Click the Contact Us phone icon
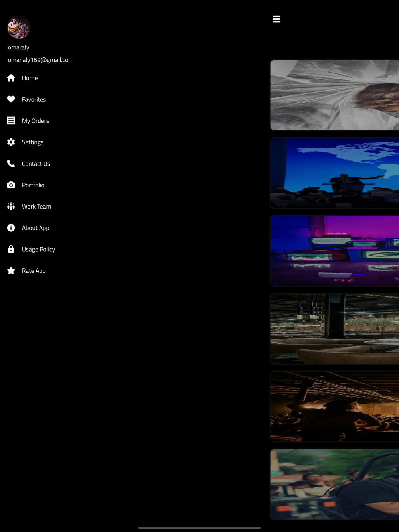Viewport: 399px width, 532px height. click(x=11, y=164)
